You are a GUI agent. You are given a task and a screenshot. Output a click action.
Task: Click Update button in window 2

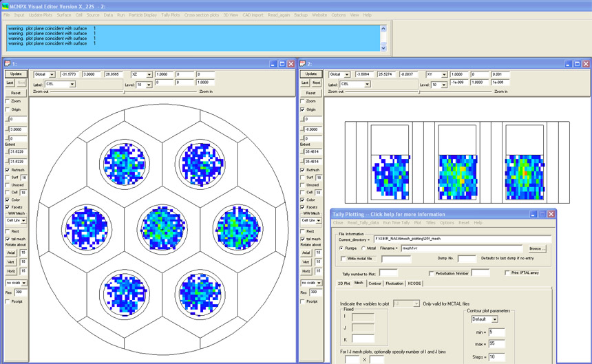point(311,74)
